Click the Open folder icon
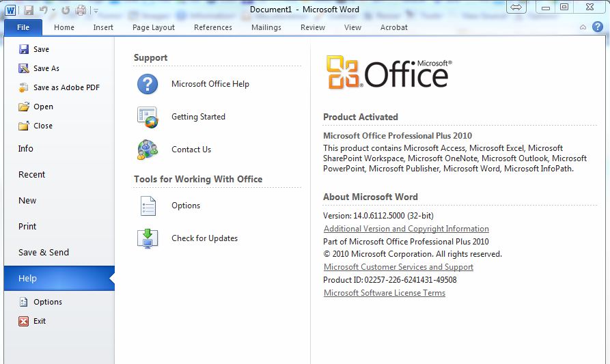Image resolution: width=610 pixels, height=364 pixels. (x=24, y=107)
